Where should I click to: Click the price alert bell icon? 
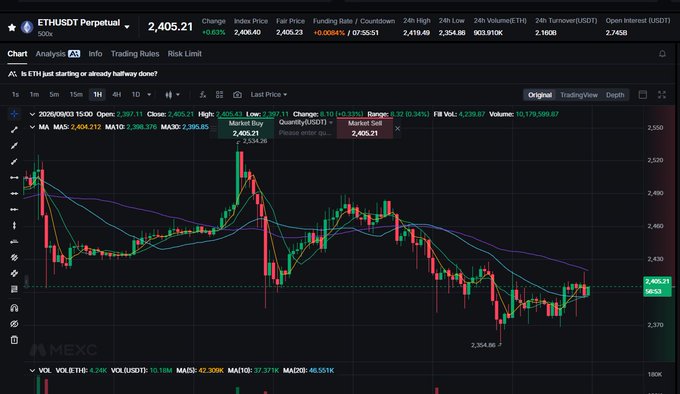662,54
